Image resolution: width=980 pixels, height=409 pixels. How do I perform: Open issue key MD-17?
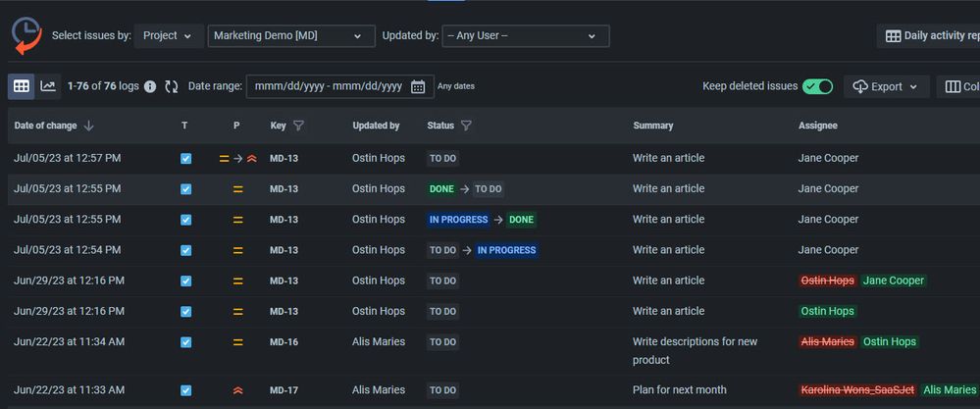pyautogui.click(x=284, y=390)
